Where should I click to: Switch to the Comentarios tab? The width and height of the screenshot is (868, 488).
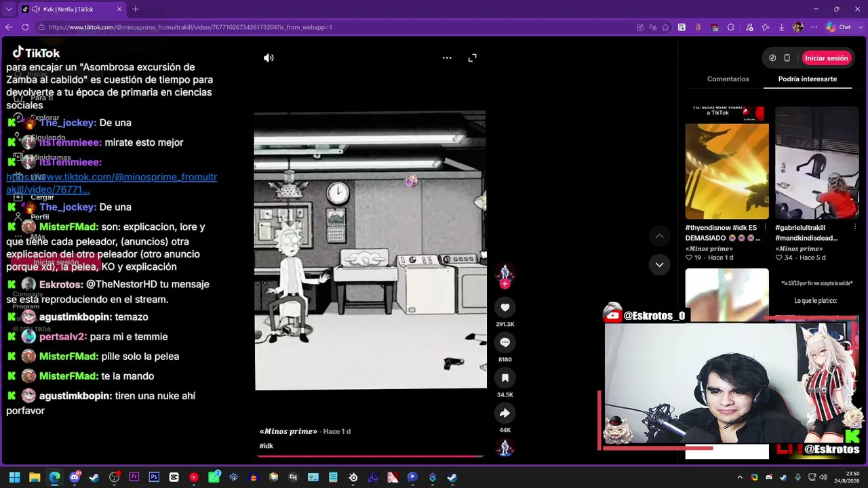[x=728, y=79]
